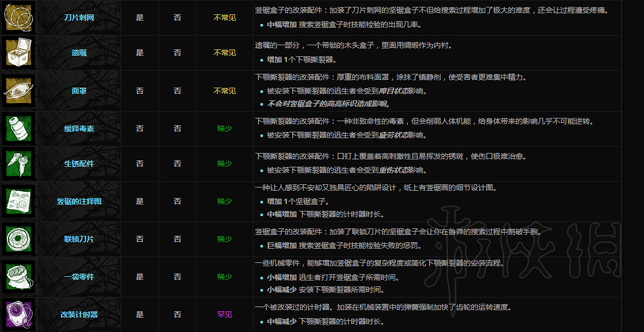This screenshot has width=644, height=332.
Task: Click the pink 罕见 rarity label
Action: 224,314
